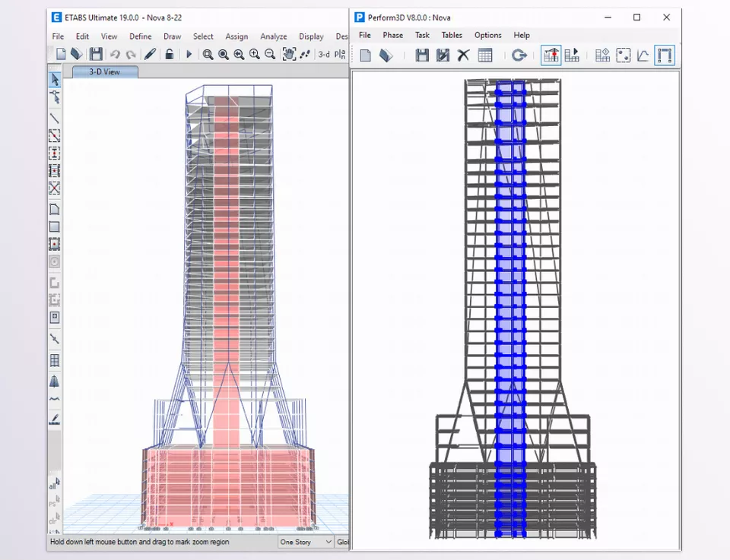Open ETABS Define menu
Image resolution: width=730 pixels, height=560 pixels.
coord(141,36)
